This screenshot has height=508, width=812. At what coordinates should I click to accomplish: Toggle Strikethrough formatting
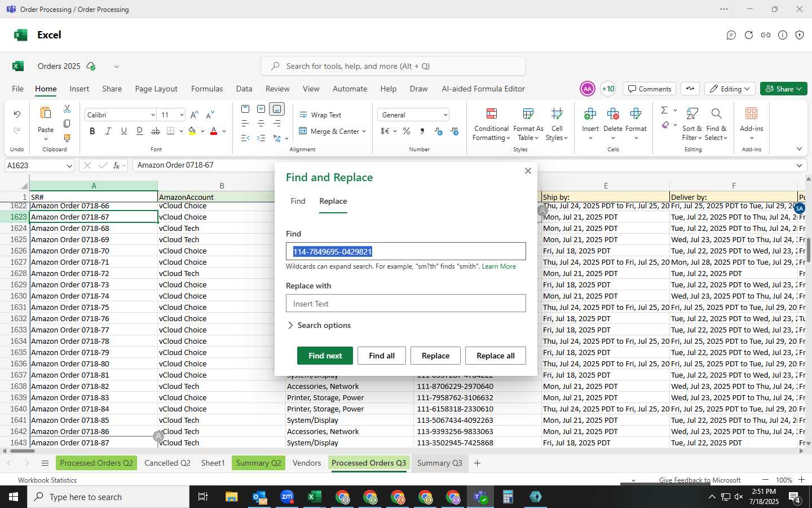[x=156, y=131]
